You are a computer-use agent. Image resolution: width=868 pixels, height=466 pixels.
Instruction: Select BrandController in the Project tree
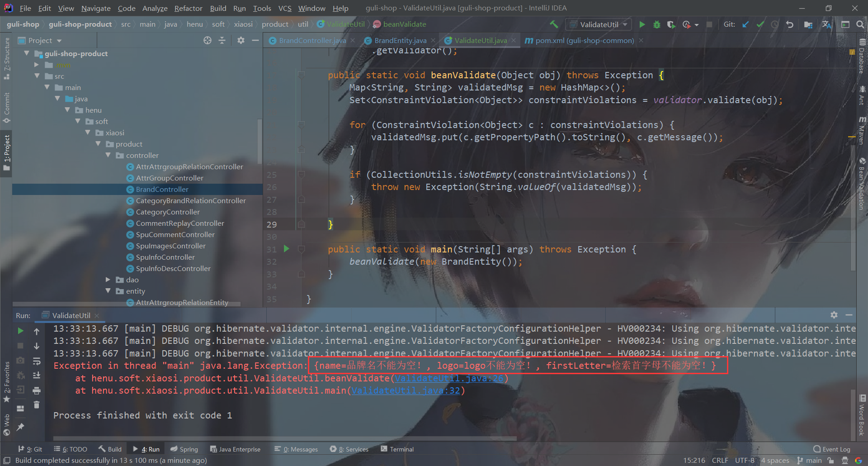162,189
